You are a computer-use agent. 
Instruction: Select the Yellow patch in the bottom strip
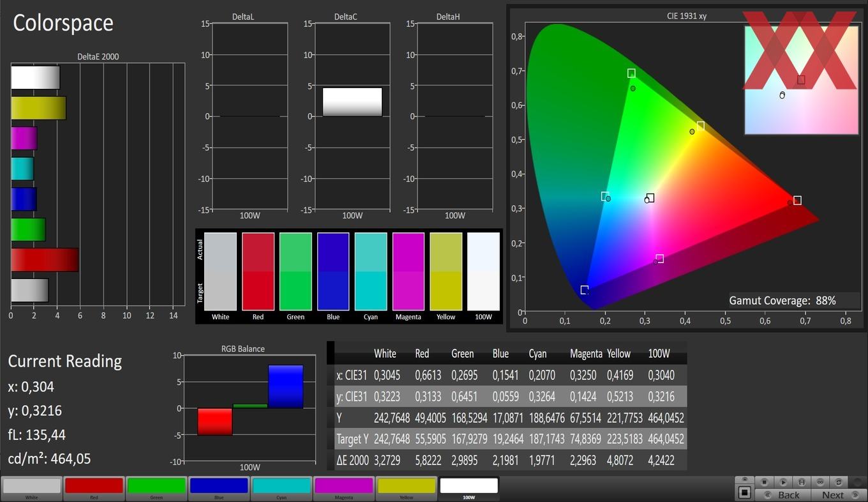click(x=407, y=489)
